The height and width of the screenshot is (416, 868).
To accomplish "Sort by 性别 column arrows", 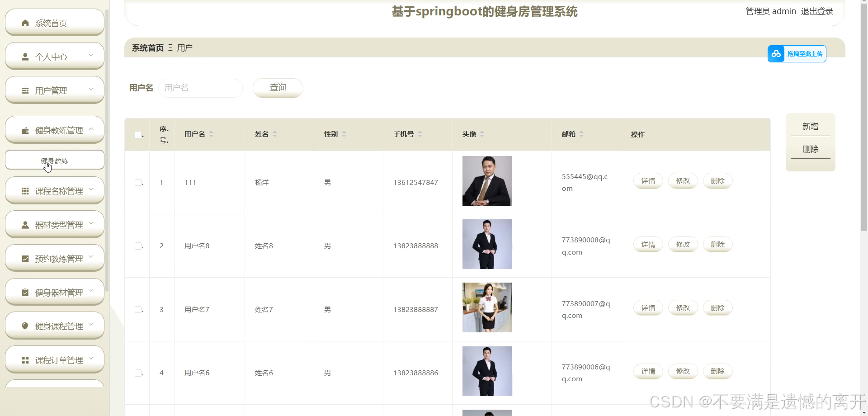I will tap(344, 134).
